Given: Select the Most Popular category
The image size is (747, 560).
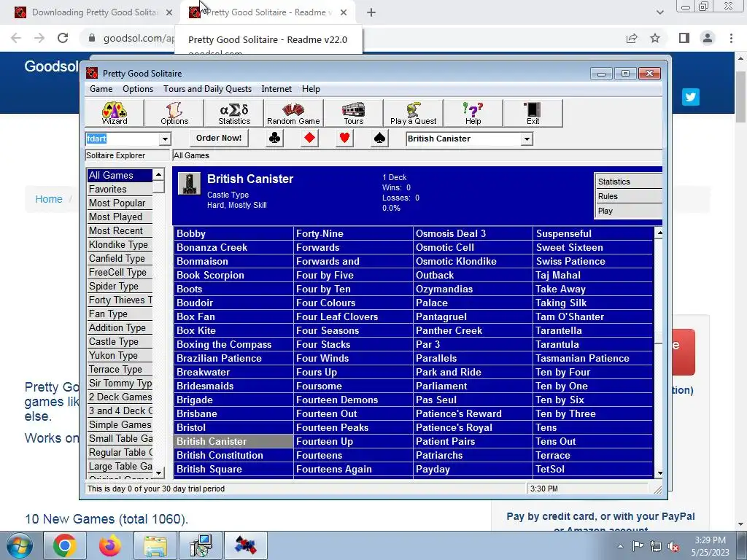Looking at the screenshot, I should click(x=120, y=203).
